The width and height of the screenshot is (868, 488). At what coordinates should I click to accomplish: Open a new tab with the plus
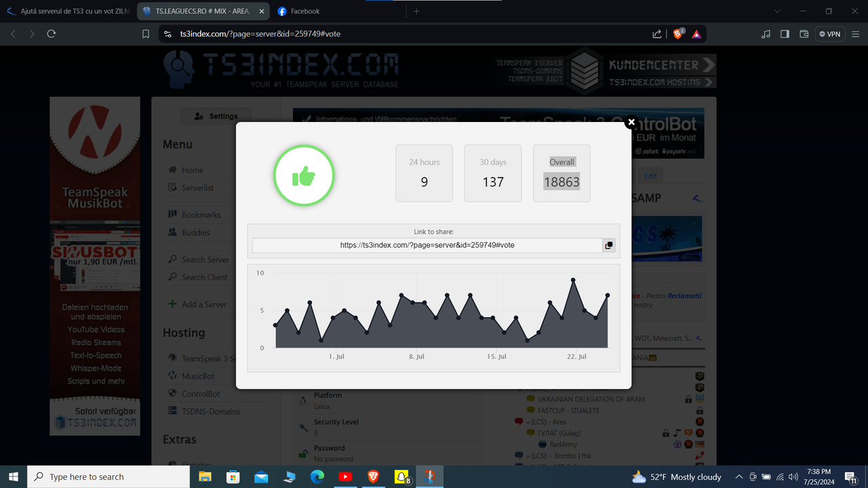(416, 11)
